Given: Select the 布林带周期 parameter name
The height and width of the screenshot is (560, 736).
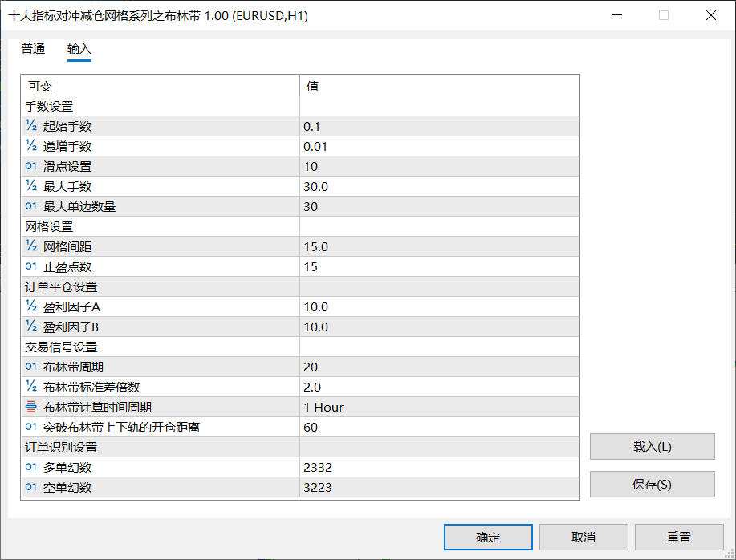Looking at the screenshot, I should [73, 367].
